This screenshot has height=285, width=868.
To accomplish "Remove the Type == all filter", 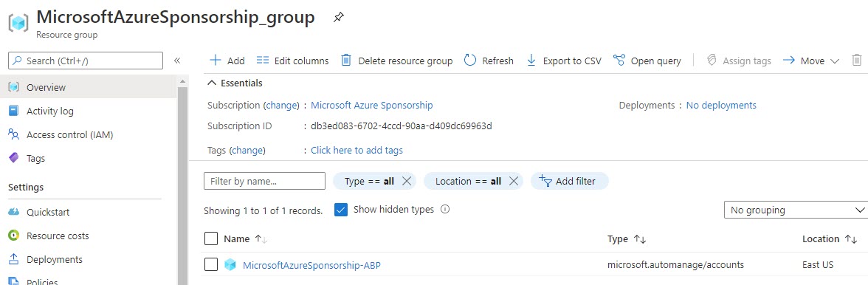I will (406, 181).
